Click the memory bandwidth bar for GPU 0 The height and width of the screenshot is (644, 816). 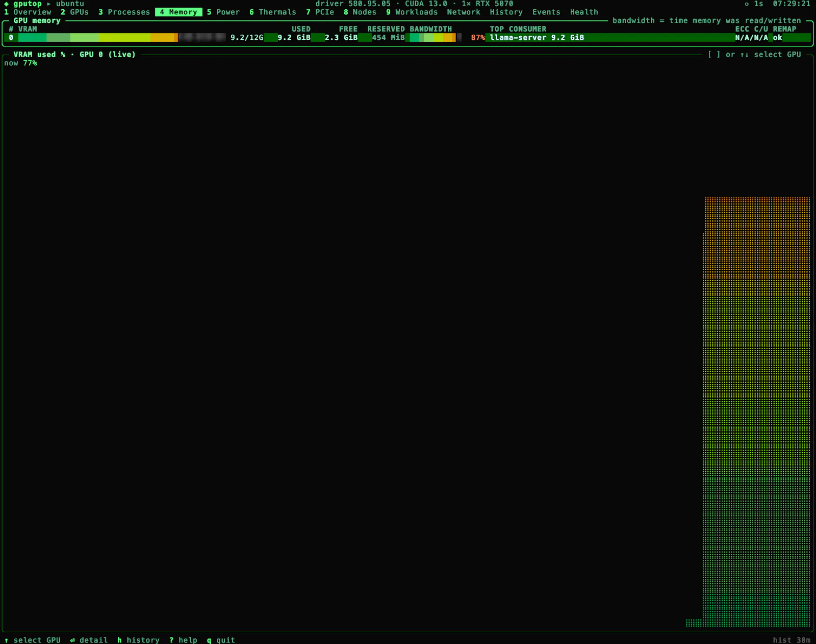pos(436,37)
